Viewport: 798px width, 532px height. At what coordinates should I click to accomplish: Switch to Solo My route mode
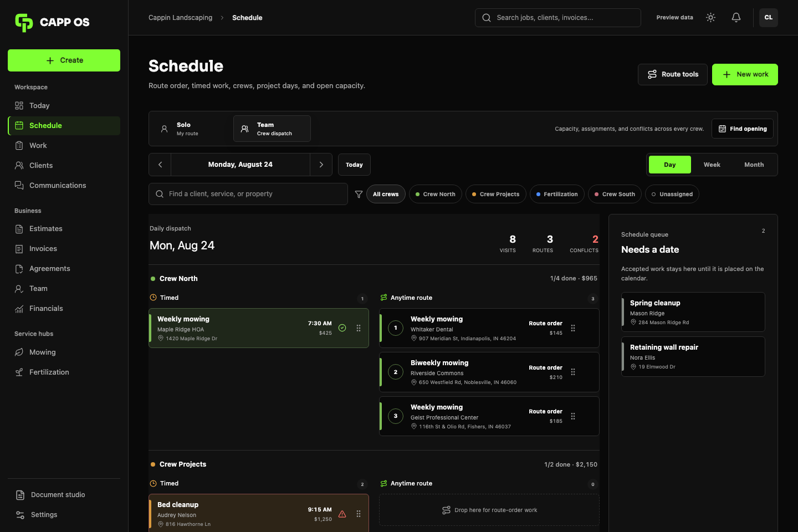[x=191, y=129]
